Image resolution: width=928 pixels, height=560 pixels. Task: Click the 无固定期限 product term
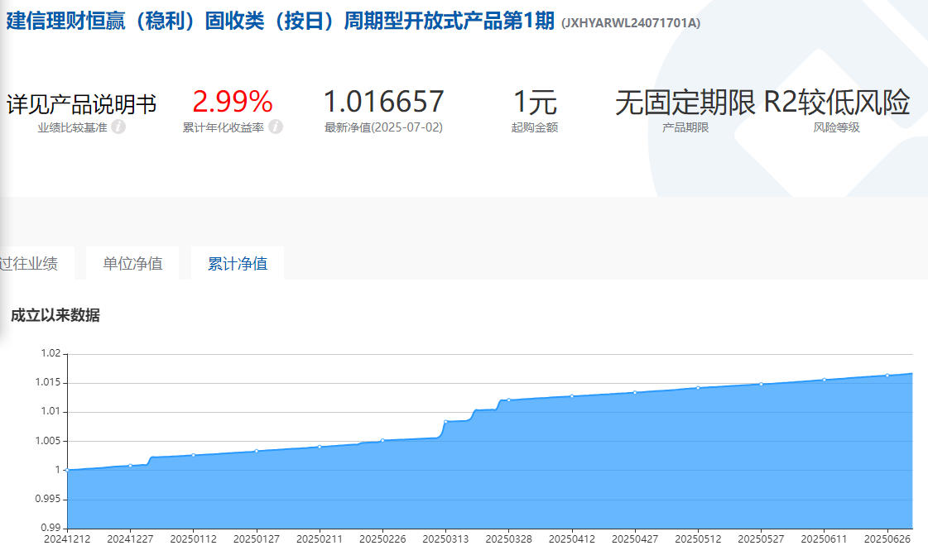(x=685, y=103)
